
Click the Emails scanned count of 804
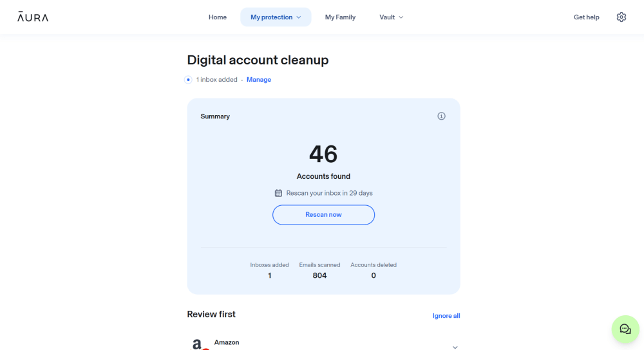coord(319,275)
